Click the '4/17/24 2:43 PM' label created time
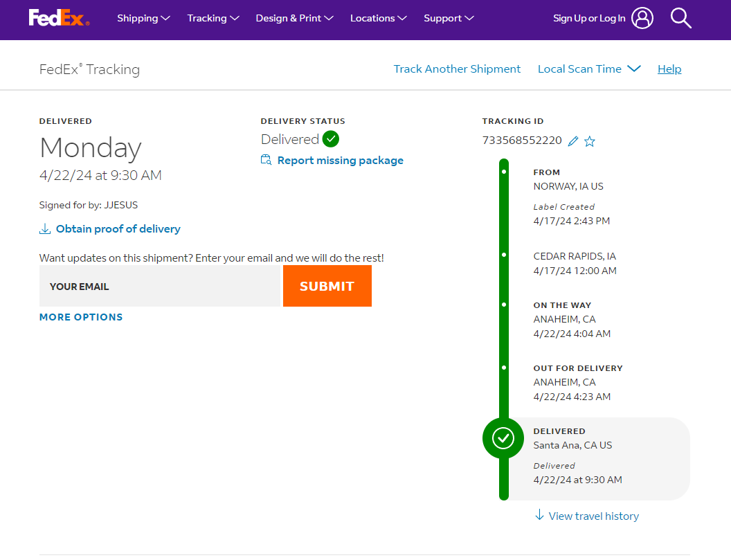The image size is (731, 560). point(572,221)
